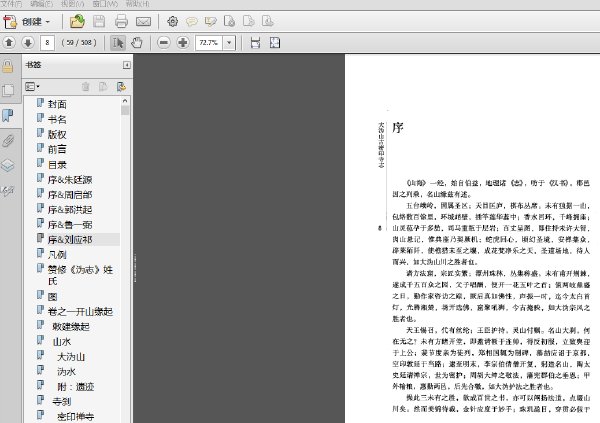Screen dimensions: 600x423
Task: Open the 文件 menu
Action: 11,4
